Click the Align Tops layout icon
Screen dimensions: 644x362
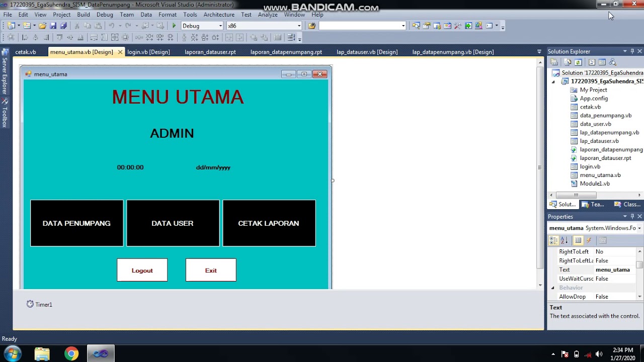click(59, 37)
